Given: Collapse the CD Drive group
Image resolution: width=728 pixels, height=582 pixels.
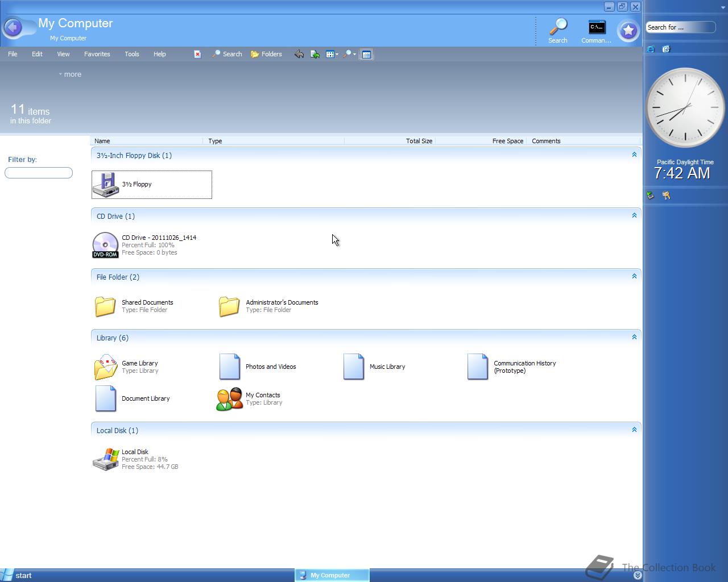Looking at the screenshot, I should tap(634, 215).
